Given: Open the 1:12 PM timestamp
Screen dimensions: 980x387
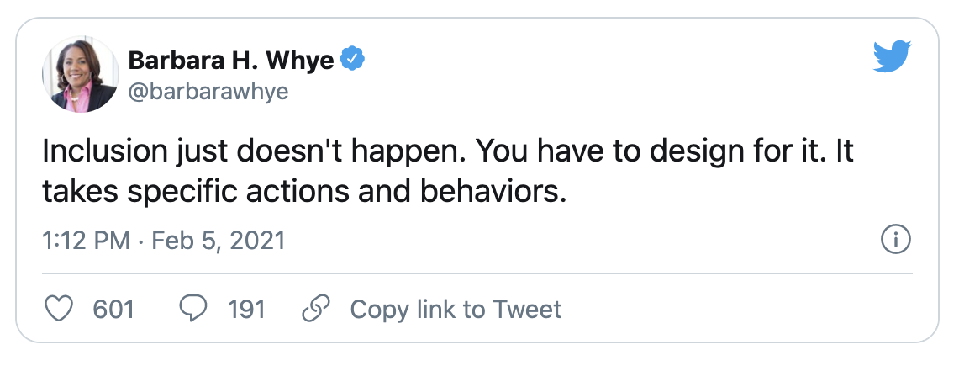Looking at the screenshot, I should [86, 241].
